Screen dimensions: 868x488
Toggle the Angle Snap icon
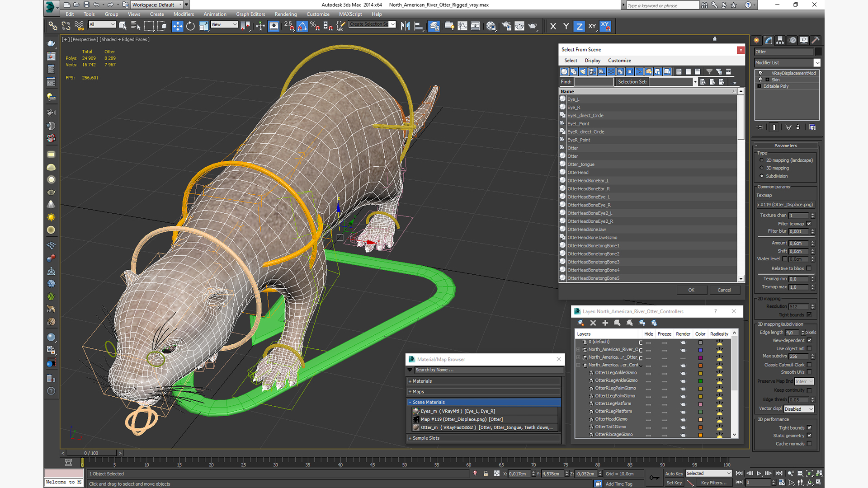pyautogui.click(x=302, y=26)
